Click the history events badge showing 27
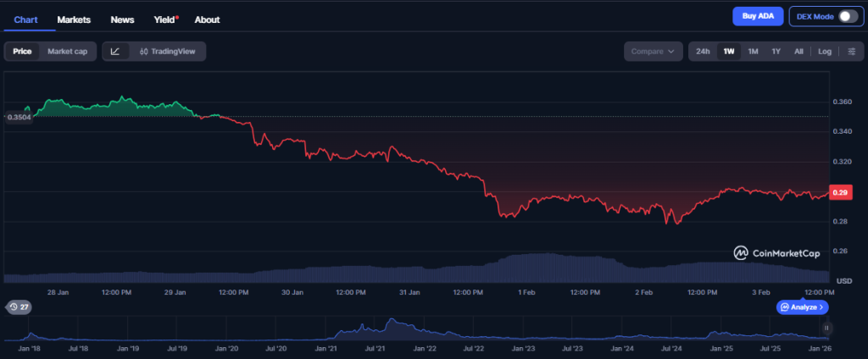 18,307
